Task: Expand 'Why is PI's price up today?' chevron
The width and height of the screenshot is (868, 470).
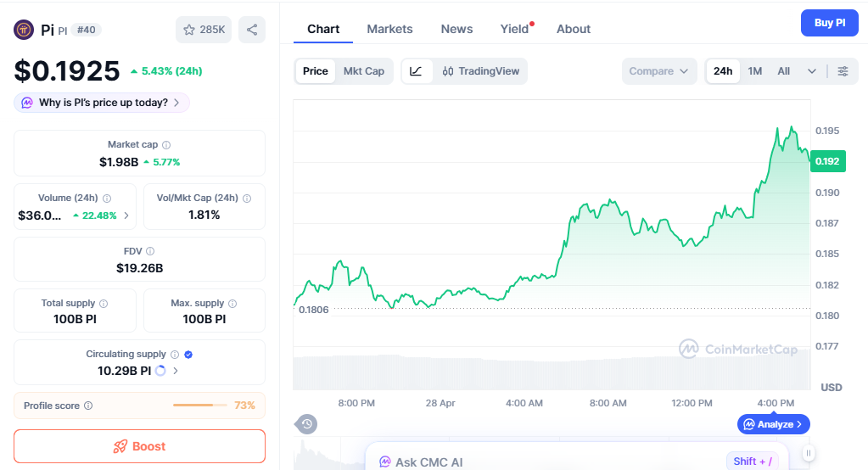Action: coord(176,103)
